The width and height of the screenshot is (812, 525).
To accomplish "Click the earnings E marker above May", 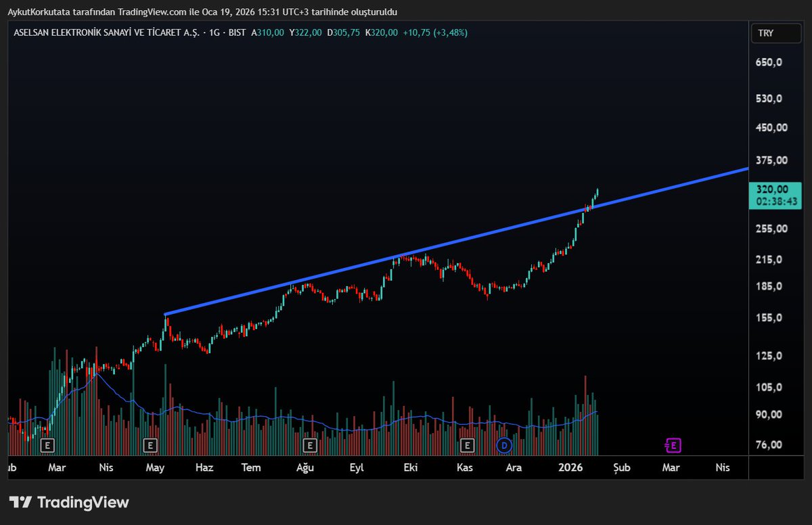I will click(150, 445).
